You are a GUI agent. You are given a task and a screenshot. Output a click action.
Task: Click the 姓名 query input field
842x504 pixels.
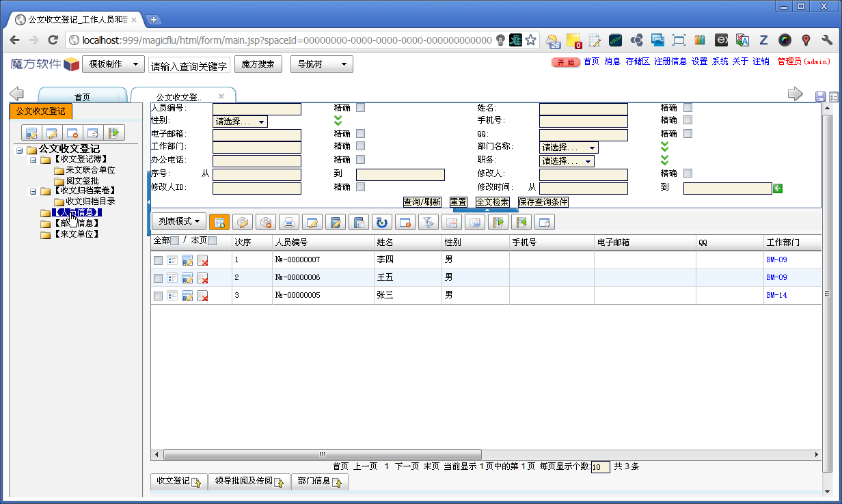[583, 109]
